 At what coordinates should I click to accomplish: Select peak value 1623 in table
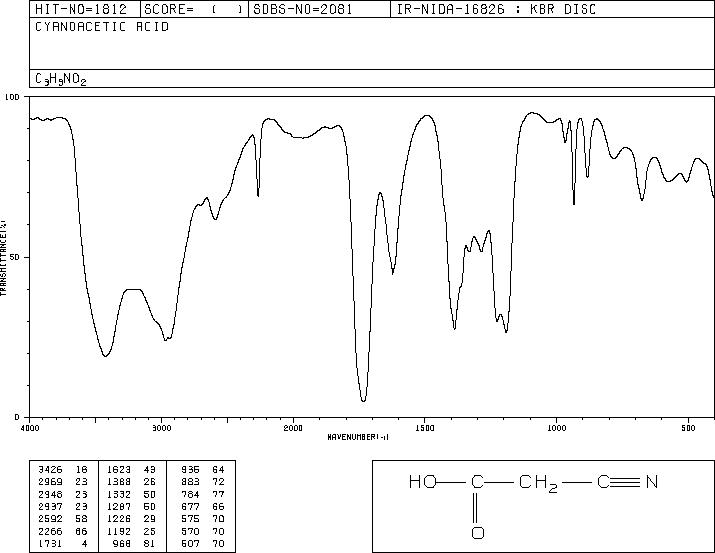[x=119, y=470]
